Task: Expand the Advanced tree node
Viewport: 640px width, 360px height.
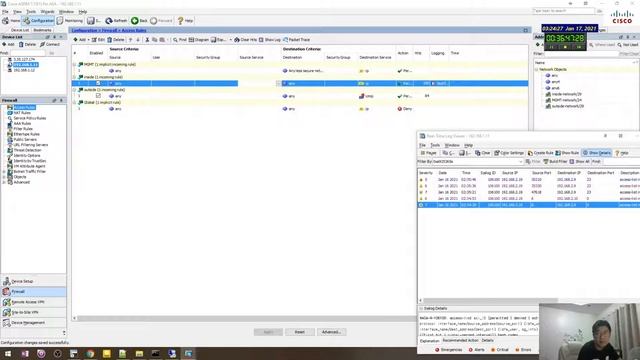Action: click(x=4, y=182)
